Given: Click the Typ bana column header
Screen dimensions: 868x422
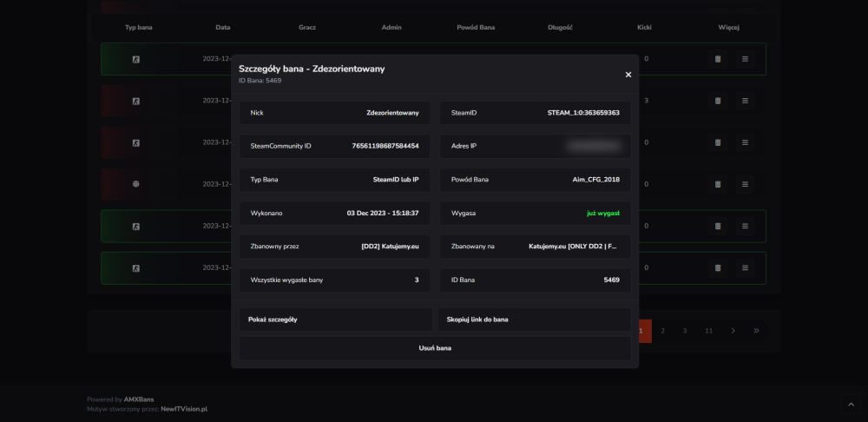Looking at the screenshot, I should click(138, 27).
